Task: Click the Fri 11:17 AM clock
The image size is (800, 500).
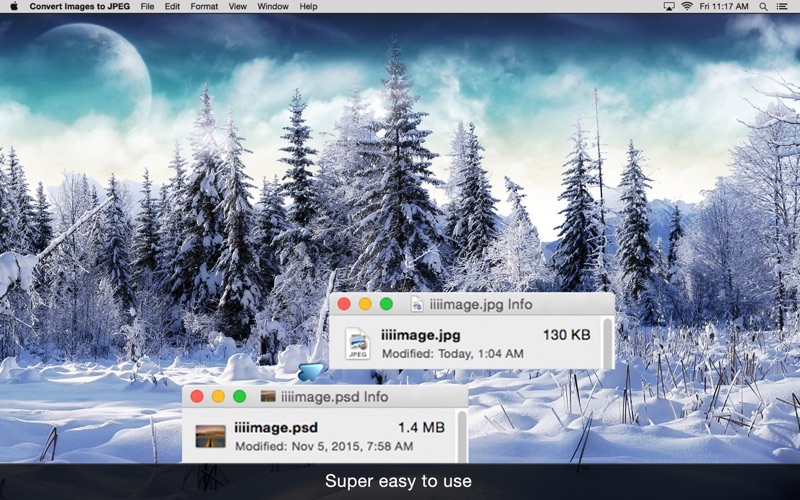Action: point(724,7)
